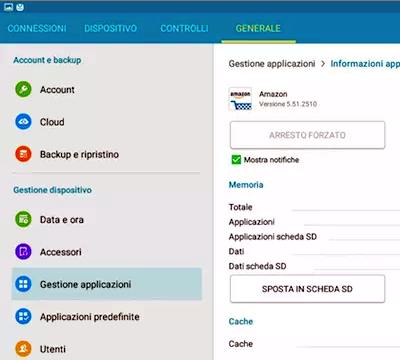Select Gestione applicazioni list entry
Viewport: 400px width, 360px height.
coord(107,284)
